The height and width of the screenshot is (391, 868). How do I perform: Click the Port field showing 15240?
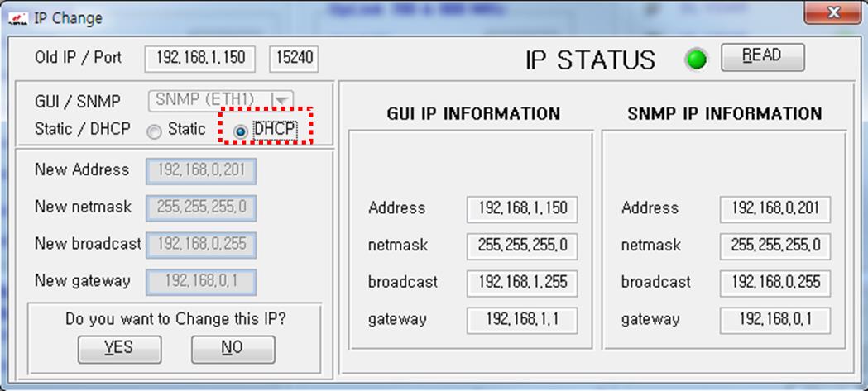tap(294, 59)
